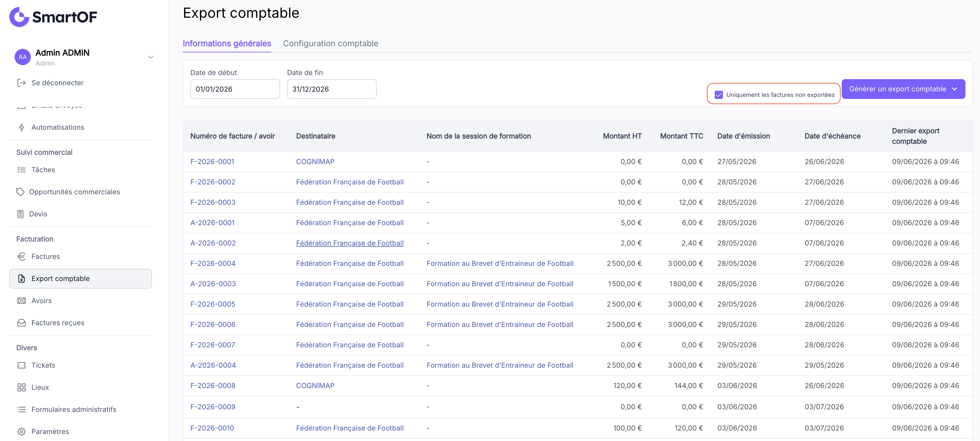Click the 'Dernier export comptable' column header
The width and height of the screenshot is (980, 441).
pos(915,136)
